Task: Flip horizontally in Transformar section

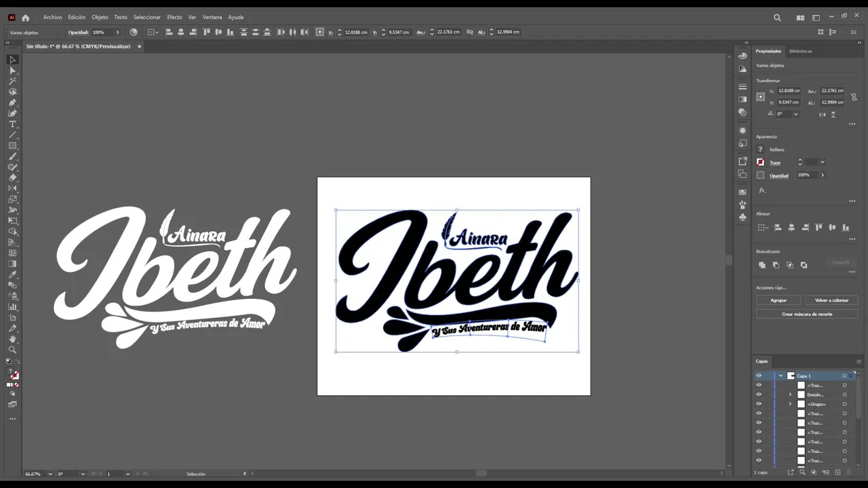Action: 823,115
